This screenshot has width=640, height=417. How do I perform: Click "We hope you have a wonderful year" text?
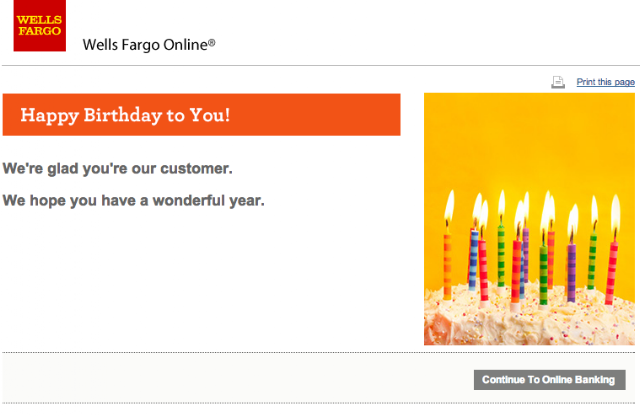(x=133, y=200)
